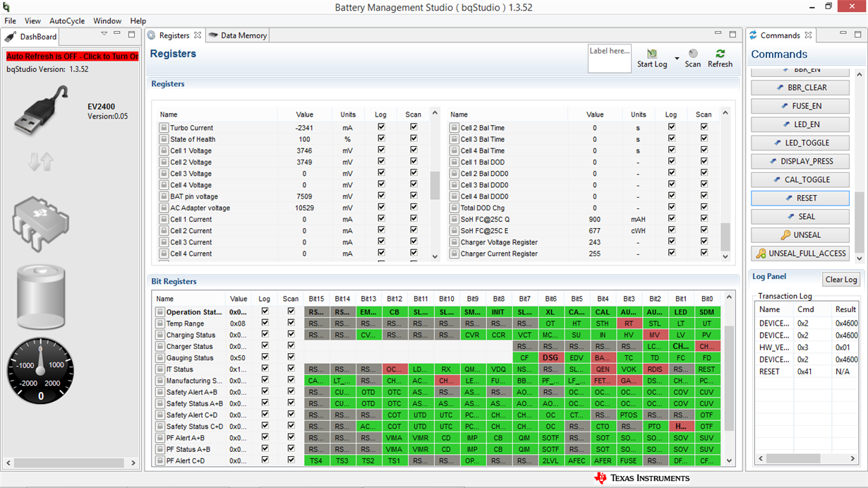
Task: Click the red RT bit in Temp Range
Action: pos(629,323)
